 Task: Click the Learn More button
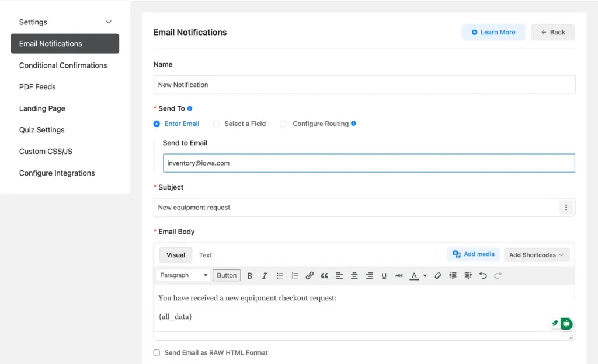pos(493,32)
